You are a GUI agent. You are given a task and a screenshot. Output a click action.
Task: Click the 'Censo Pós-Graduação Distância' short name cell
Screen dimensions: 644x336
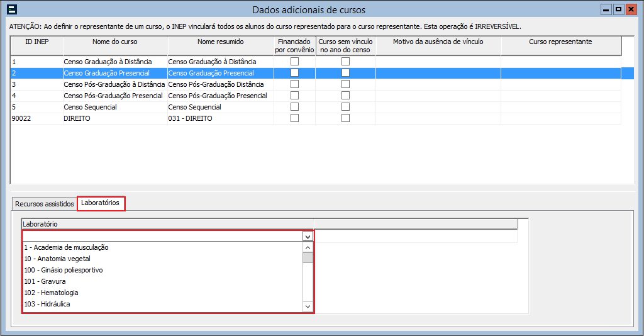coord(221,84)
